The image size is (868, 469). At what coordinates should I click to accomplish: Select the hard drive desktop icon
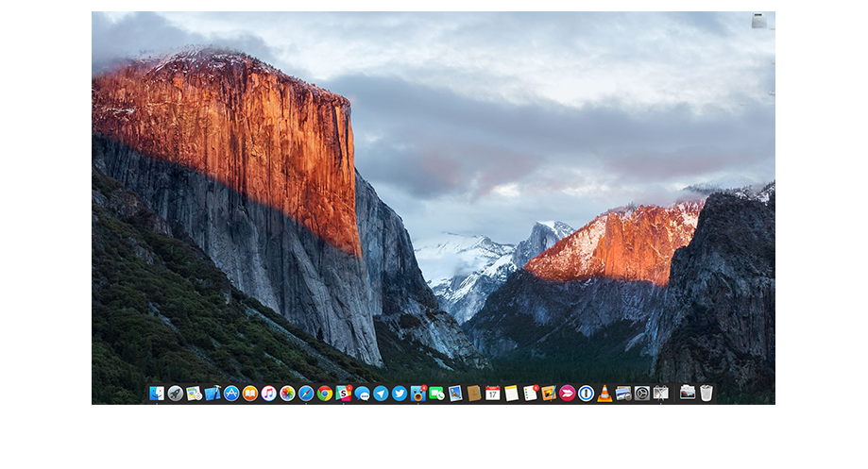759,21
